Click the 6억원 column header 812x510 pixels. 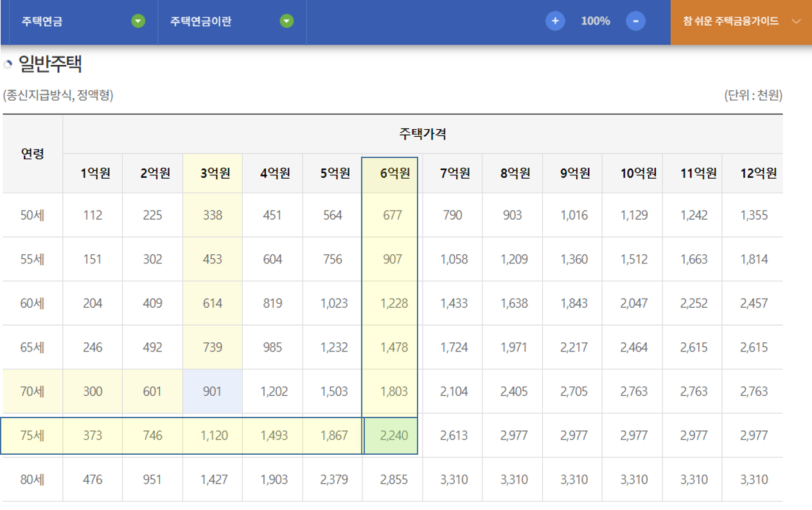391,172
